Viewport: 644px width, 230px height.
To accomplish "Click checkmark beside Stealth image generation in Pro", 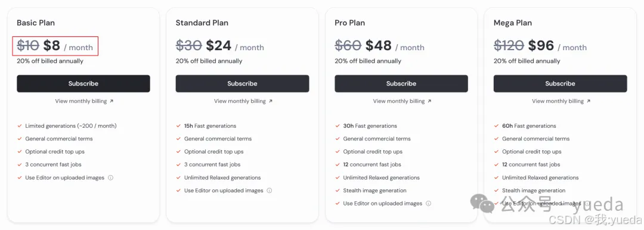I will pyautogui.click(x=338, y=191).
